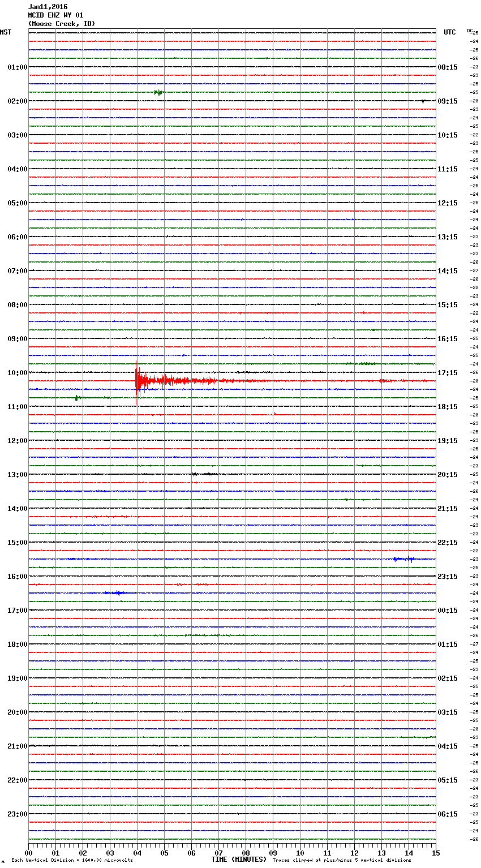Click the blue burst on the 15:30 trace
Screen dimensions: 481x868
click(x=404, y=559)
